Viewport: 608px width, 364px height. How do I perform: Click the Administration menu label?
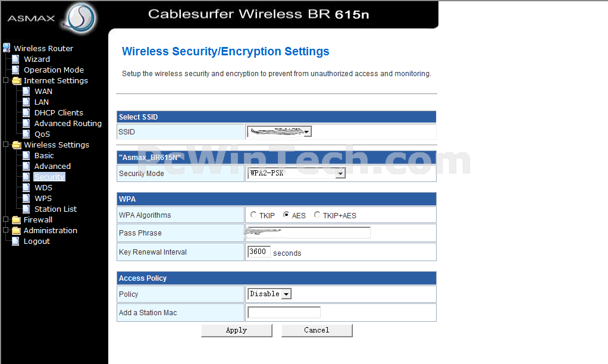(51, 230)
